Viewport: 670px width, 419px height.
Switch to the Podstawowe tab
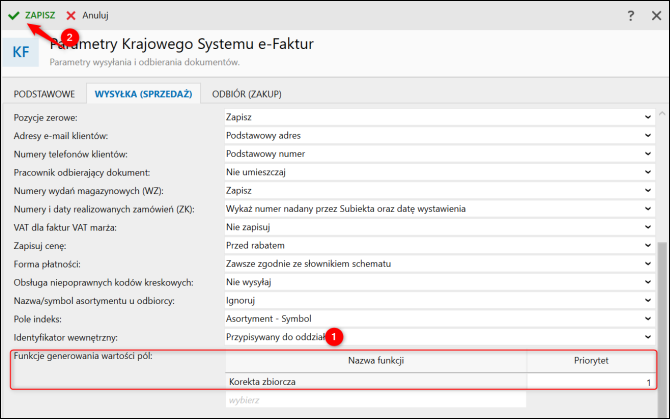coord(44,94)
